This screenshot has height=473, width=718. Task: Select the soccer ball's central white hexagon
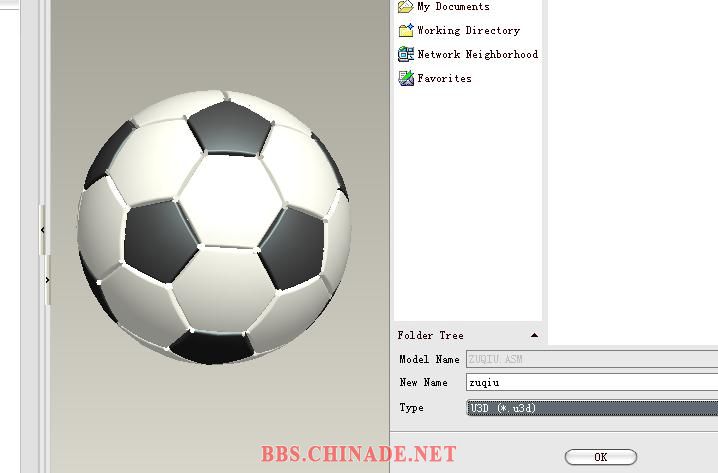tap(230, 201)
